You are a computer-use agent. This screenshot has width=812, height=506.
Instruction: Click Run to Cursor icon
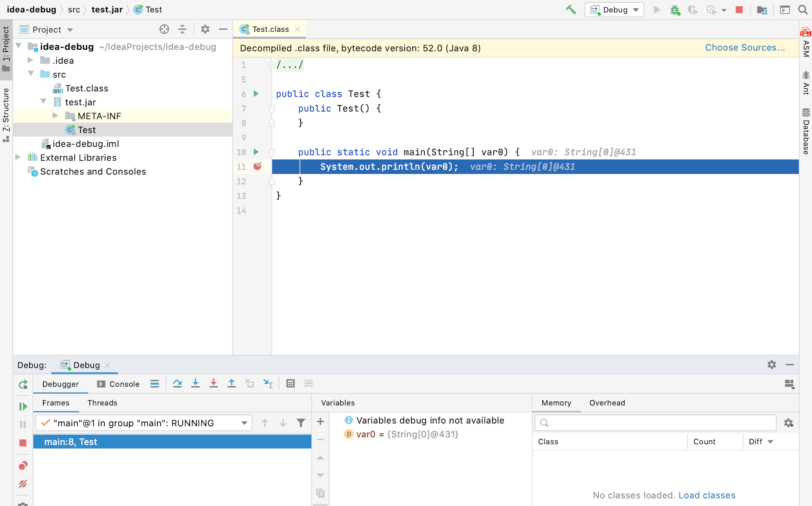[x=267, y=383]
